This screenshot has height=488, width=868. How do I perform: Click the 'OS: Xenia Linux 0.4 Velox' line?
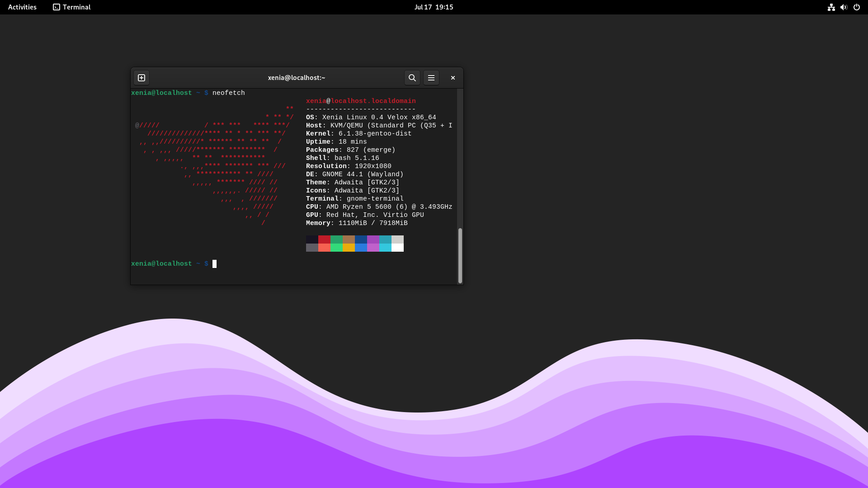tap(371, 117)
